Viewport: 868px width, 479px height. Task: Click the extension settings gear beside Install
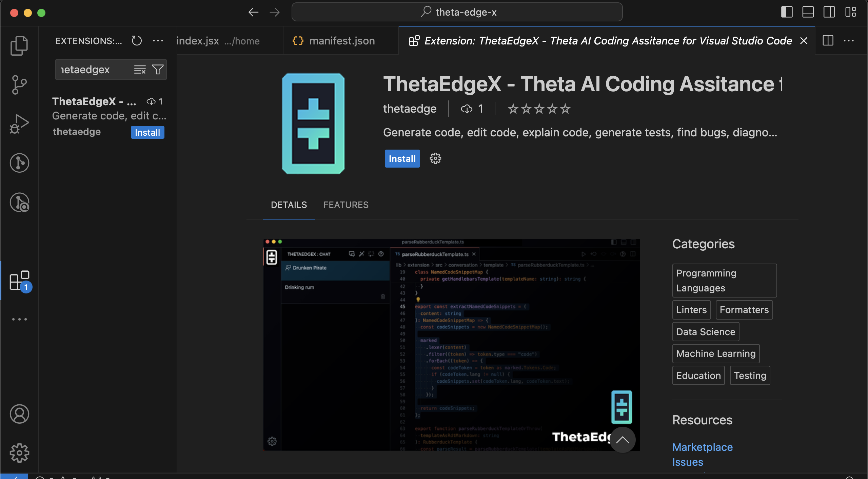pos(435,158)
